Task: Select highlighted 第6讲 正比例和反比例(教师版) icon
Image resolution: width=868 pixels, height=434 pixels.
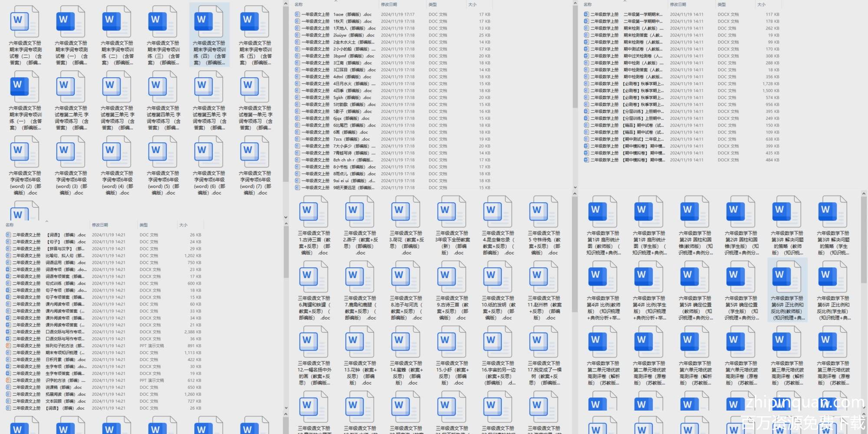Action: pos(787,276)
